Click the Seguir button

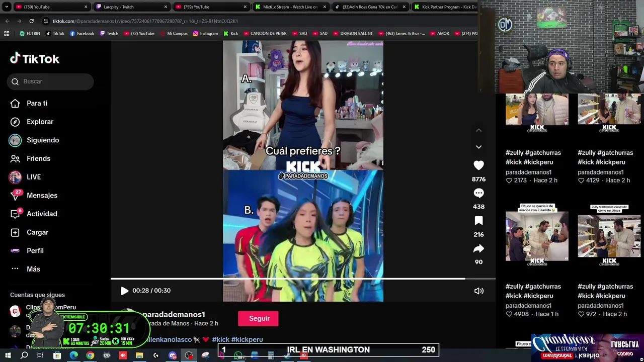(258, 318)
